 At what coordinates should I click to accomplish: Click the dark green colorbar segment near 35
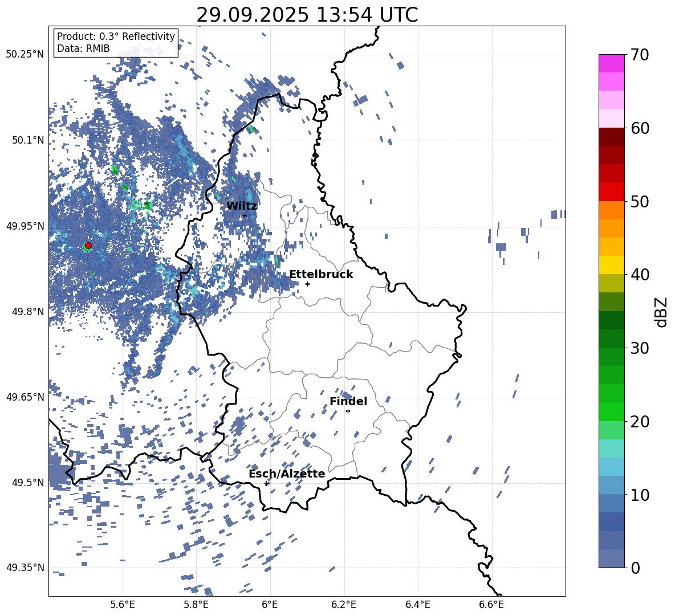tap(611, 320)
